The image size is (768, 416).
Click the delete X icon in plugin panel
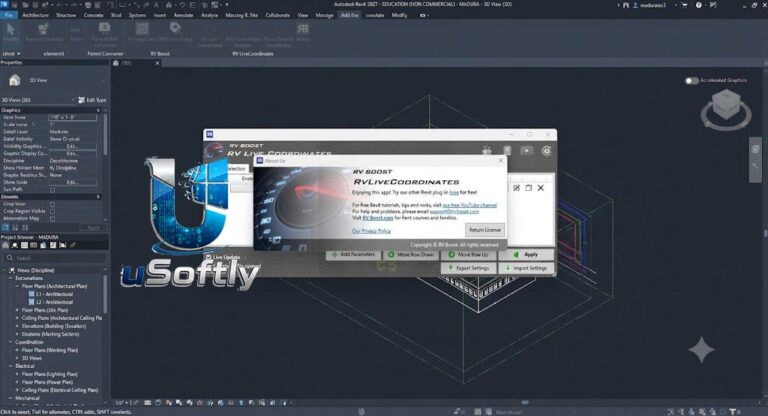[x=540, y=188]
